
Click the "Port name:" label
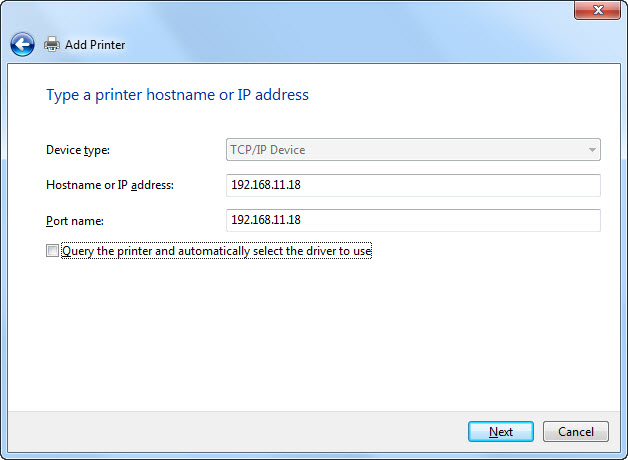coord(75,220)
